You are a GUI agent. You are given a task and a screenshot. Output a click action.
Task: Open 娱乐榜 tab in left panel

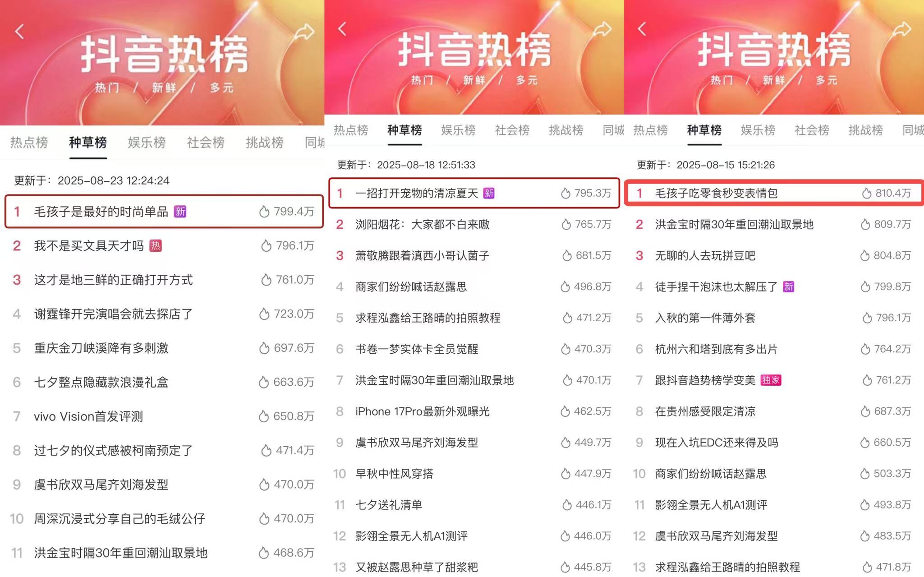(x=147, y=143)
